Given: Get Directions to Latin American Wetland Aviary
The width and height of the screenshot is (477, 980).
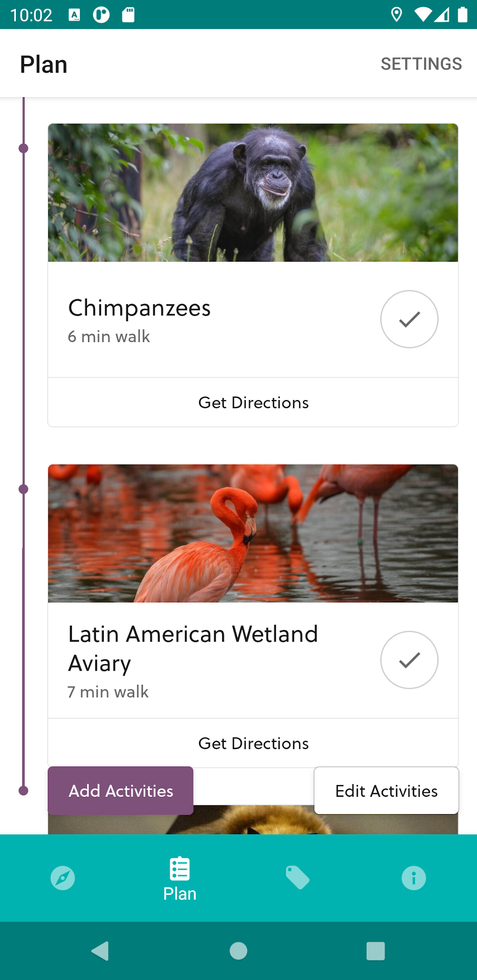Looking at the screenshot, I should pyautogui.click(x=253, y=743).
